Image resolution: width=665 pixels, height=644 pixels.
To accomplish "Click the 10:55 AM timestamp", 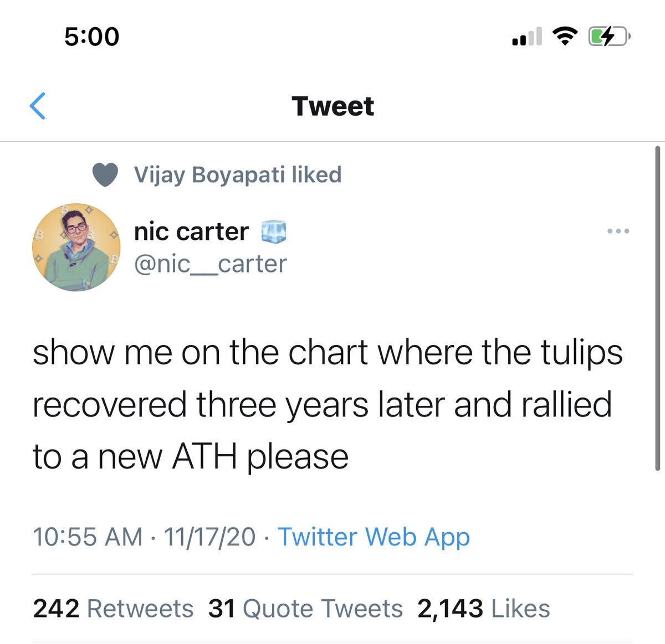I will click(88, 537).
